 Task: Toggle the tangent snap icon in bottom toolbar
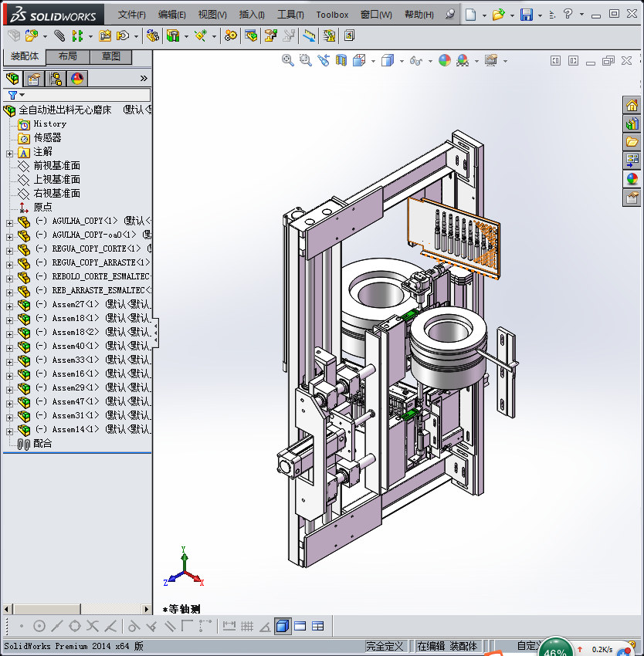click(134, 626)
